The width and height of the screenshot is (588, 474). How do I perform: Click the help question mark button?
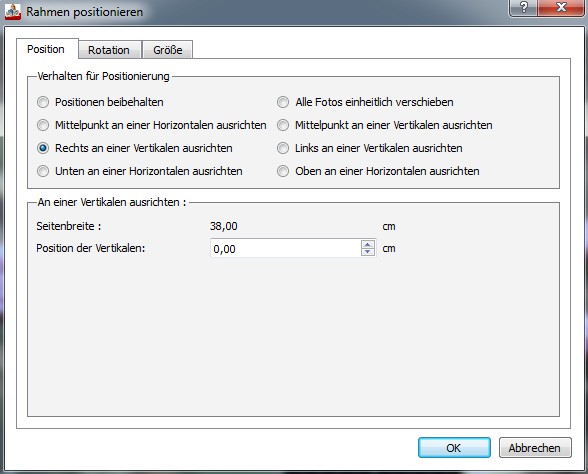click(x=524, y=7)
